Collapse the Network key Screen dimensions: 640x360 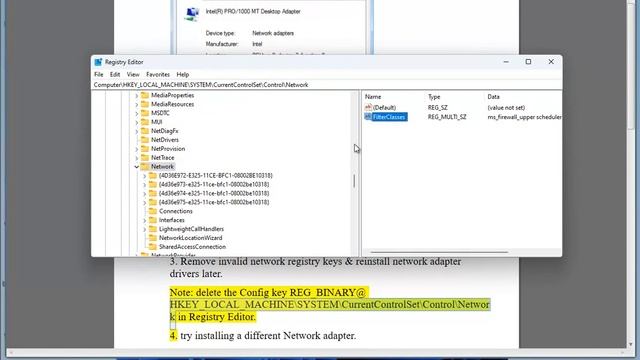point(137,167)
